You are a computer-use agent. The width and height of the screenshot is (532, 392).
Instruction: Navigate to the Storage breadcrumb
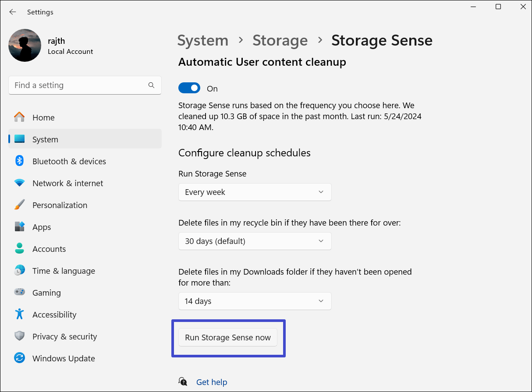[280, 40]
